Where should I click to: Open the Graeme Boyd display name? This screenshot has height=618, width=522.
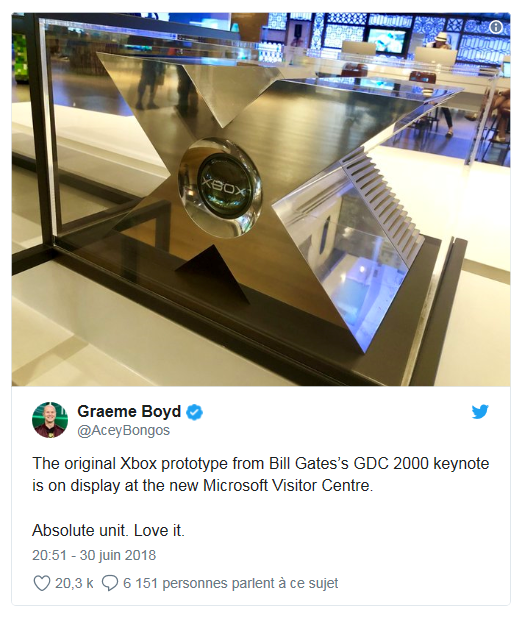pos(129,411)
